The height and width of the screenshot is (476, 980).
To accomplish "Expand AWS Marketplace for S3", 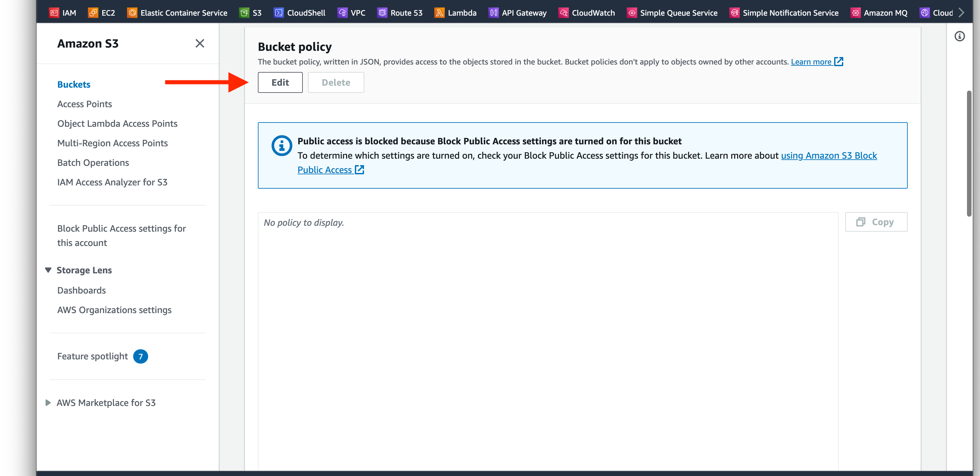I will click(48, 402).
